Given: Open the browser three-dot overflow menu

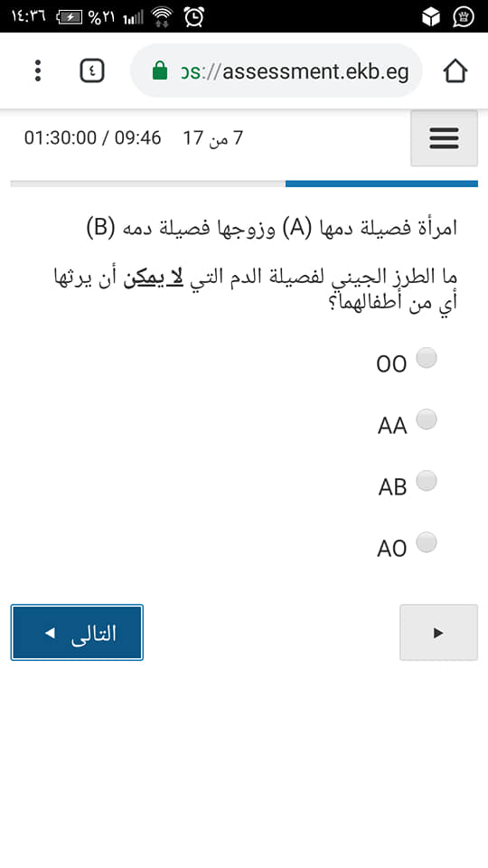Looking at the screenshot, I should coord(38,71).
